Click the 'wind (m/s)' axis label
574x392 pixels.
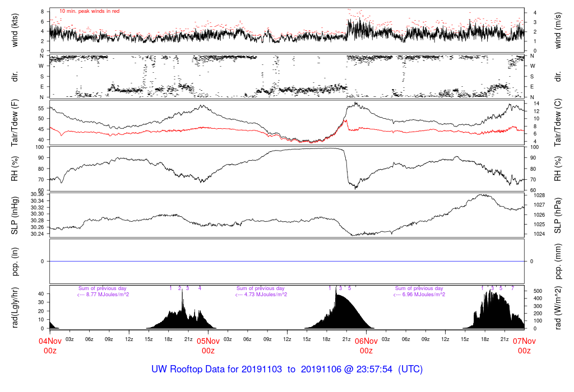558,30
